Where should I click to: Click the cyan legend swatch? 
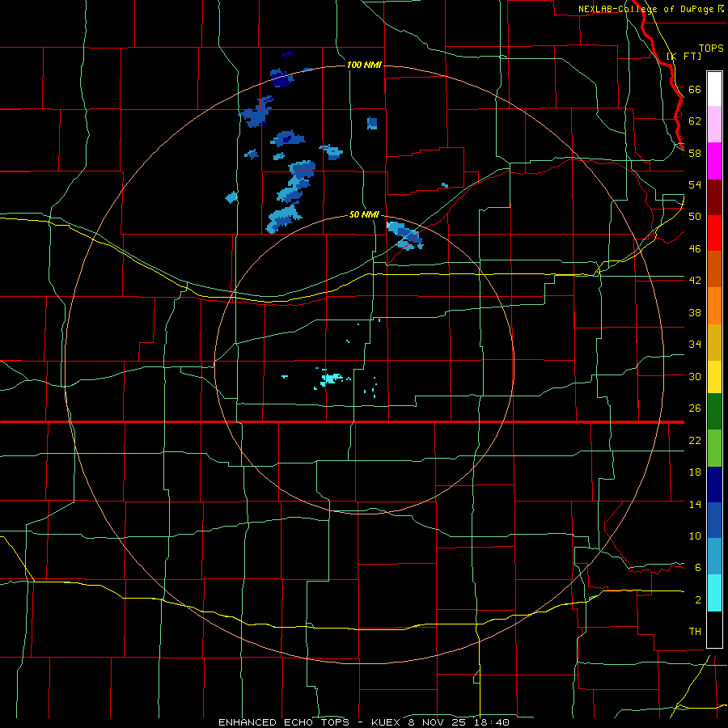pos(714,593)
